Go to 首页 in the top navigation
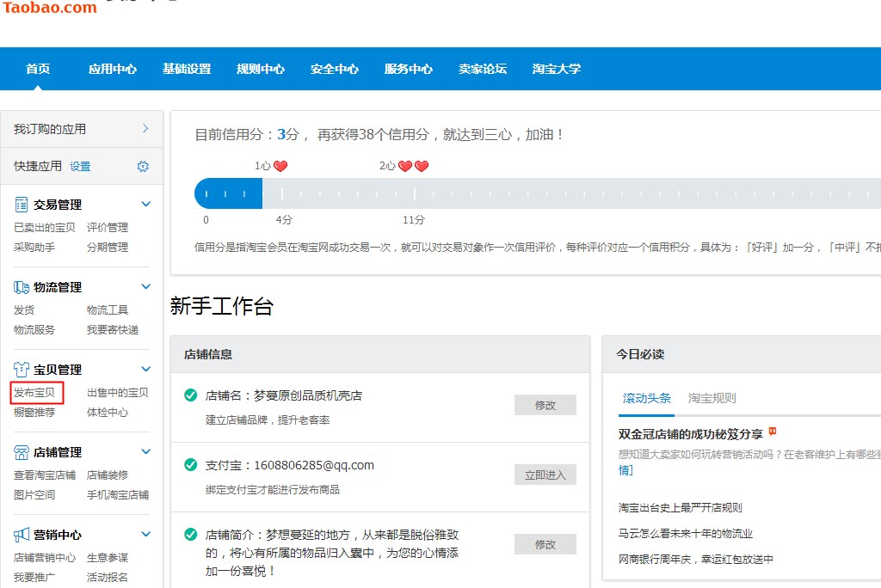 click(38, 69)
